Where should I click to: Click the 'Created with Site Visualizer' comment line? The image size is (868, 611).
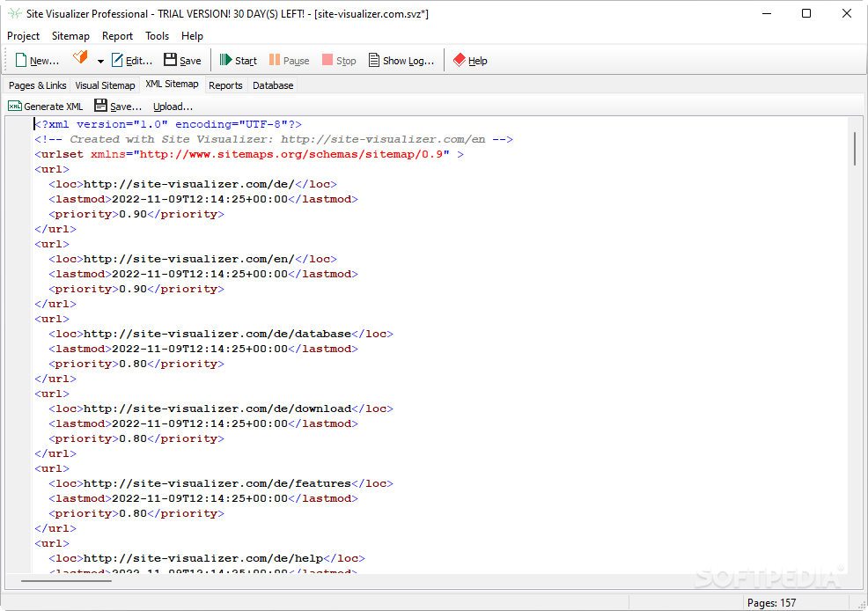click(x=274, y=139)
